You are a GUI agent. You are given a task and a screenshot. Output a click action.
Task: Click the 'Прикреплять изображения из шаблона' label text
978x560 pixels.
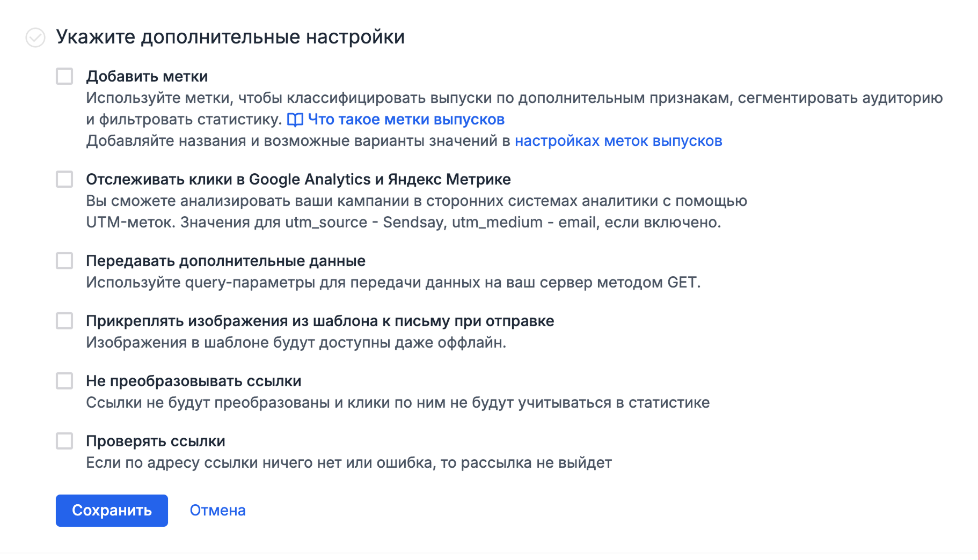pos(320,321)
